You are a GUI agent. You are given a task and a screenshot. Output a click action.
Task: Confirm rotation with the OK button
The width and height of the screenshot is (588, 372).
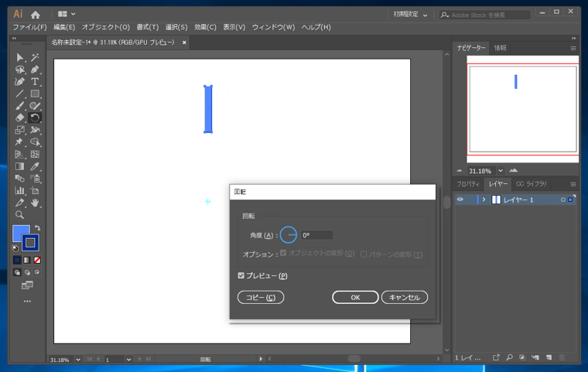(x=355, y=298)
